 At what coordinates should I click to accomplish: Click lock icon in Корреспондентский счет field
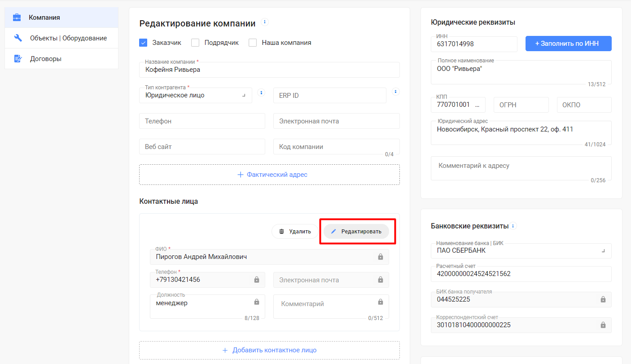(x=603, y=325)
